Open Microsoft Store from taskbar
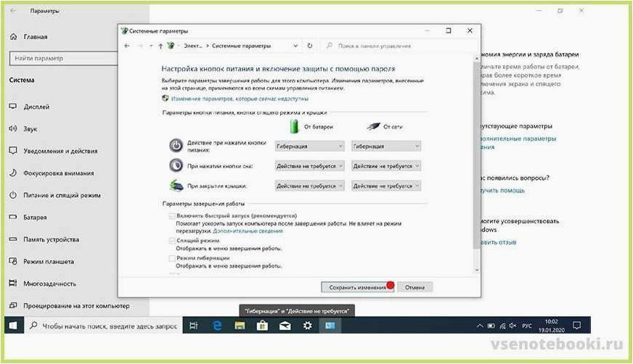The width and height of the screenshot is (633, 364). [262, 326]
